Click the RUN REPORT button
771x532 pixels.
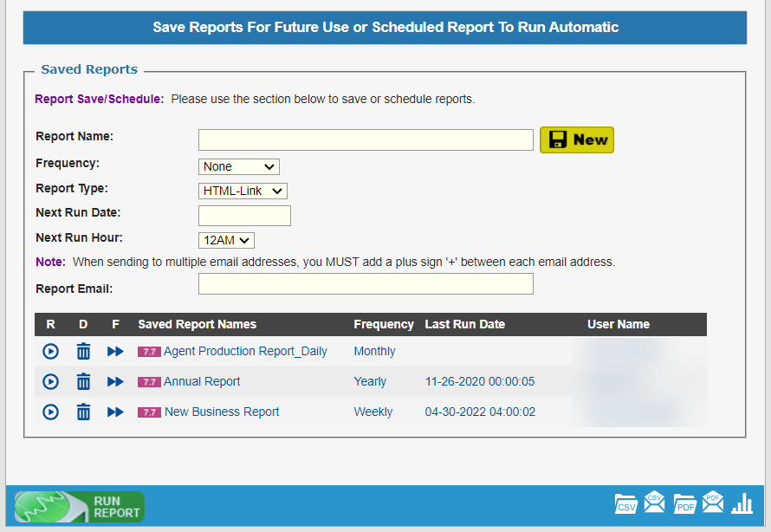click(79, 507)
